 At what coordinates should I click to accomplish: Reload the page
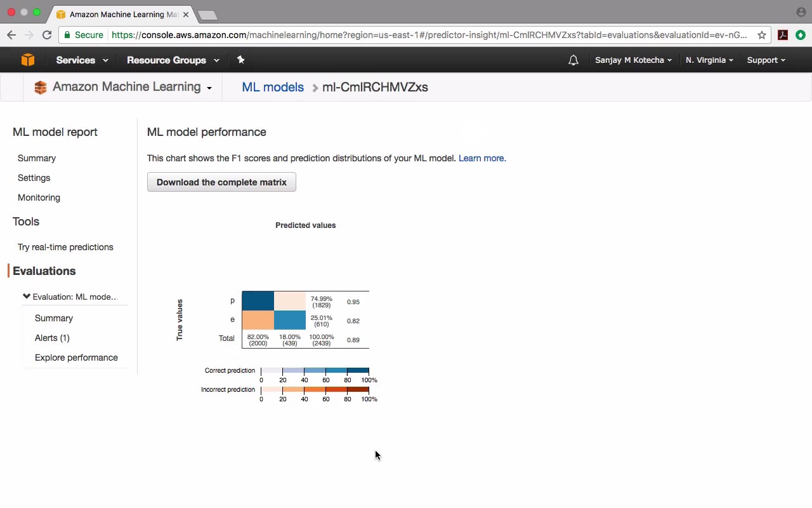[x=47, y=35]
